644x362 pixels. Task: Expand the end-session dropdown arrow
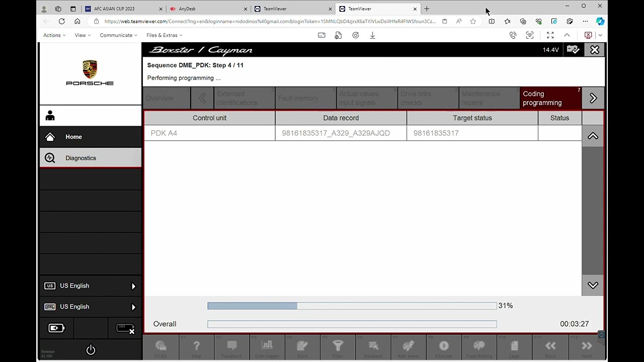pyautogui.click(x=600, y=35)
